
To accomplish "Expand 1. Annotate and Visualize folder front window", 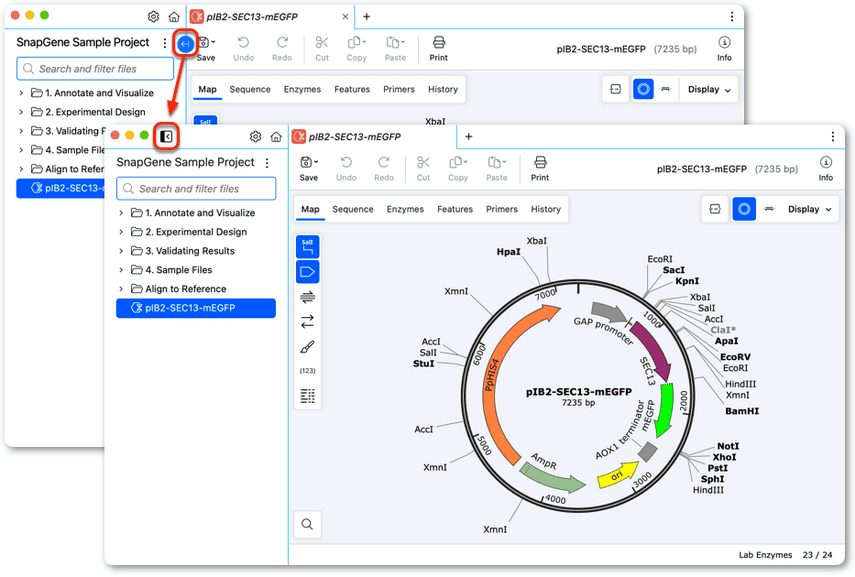I will coord(121,213).
